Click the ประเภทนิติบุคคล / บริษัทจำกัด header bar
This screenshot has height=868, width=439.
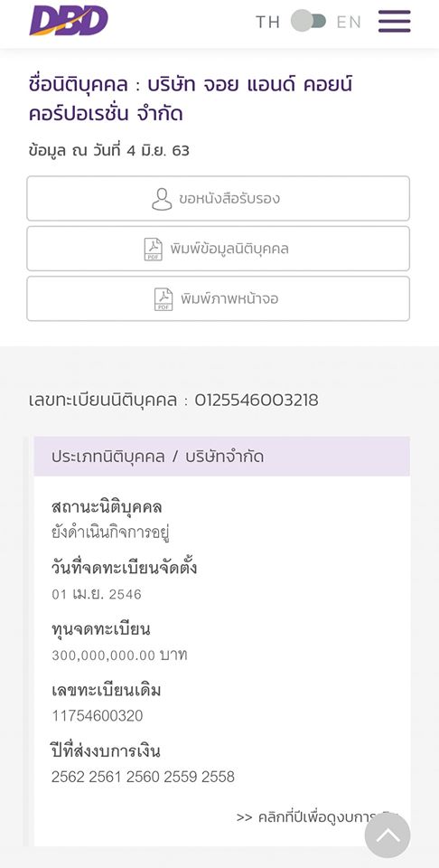(x=221, y=456)
